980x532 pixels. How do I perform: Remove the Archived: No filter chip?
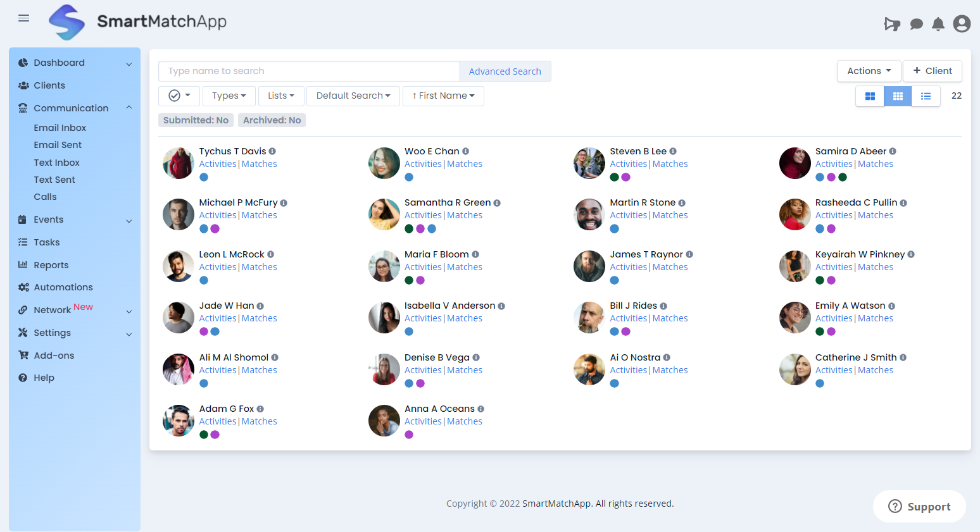[x=272, y=120]
